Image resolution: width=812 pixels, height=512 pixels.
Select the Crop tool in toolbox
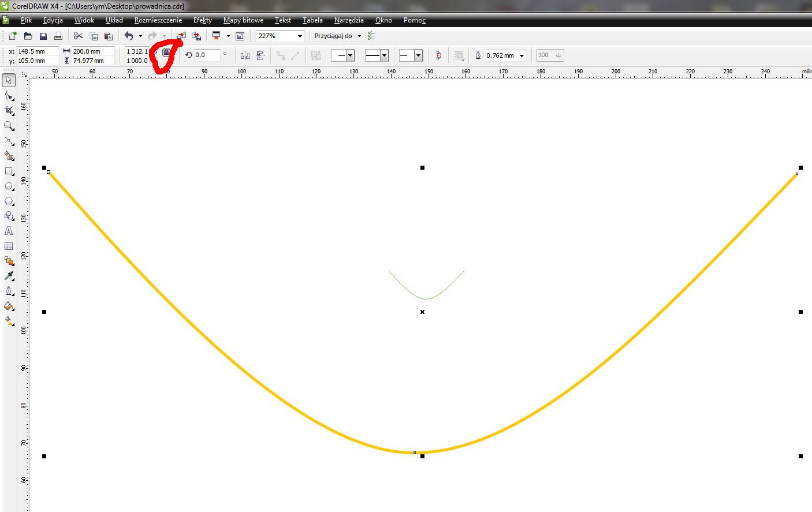[x=9, y=110]
